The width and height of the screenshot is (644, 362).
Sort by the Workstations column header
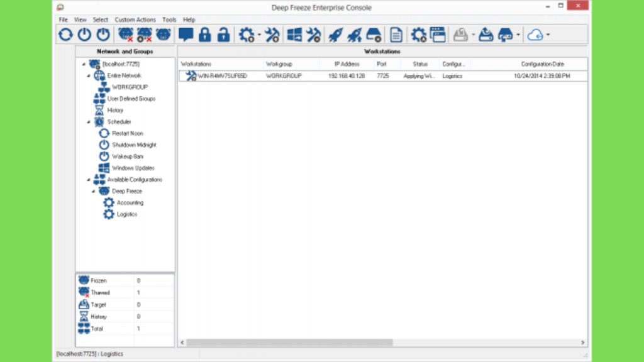221,64
